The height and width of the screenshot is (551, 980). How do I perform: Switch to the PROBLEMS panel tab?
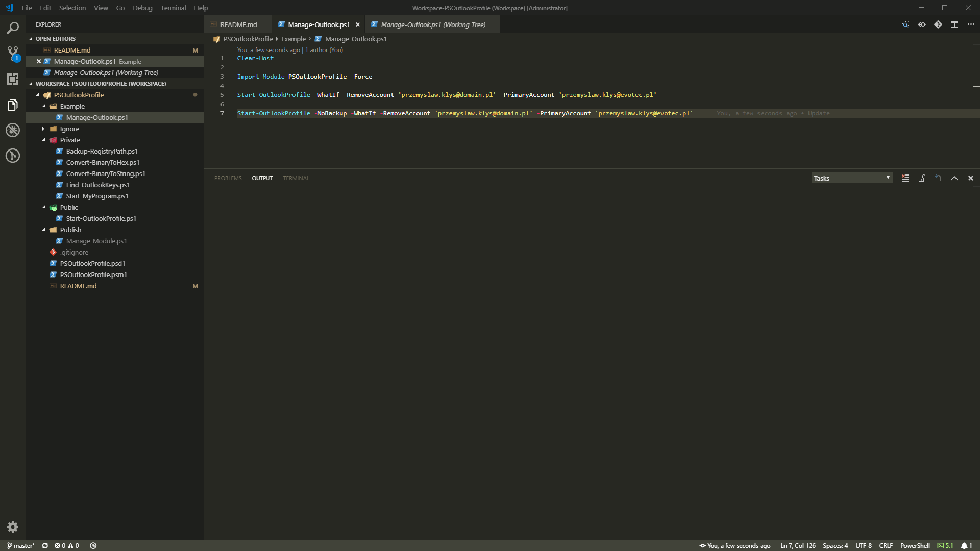(x=228, y=178)
